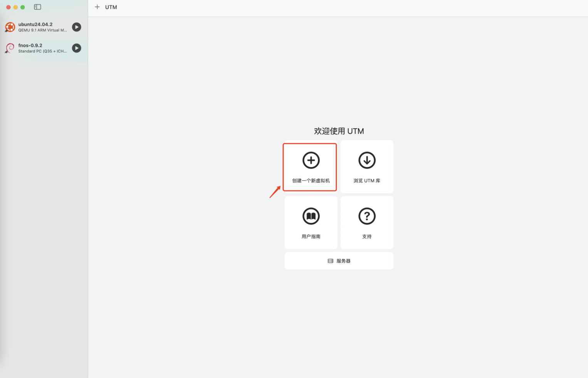588x378 pixels.
Task: Click Standard PC (Q35 + ICH... subtitle
Action: (43, 51)
